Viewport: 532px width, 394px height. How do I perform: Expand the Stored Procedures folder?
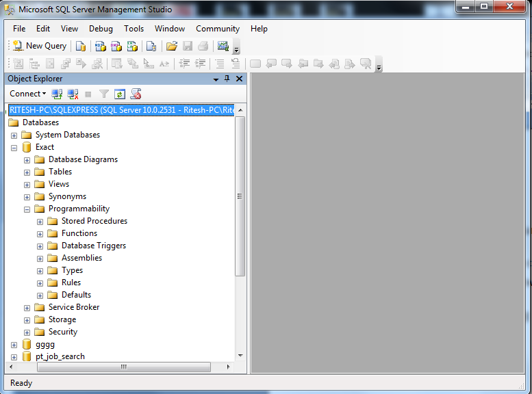pyautogui.click(x=40, y=222)
